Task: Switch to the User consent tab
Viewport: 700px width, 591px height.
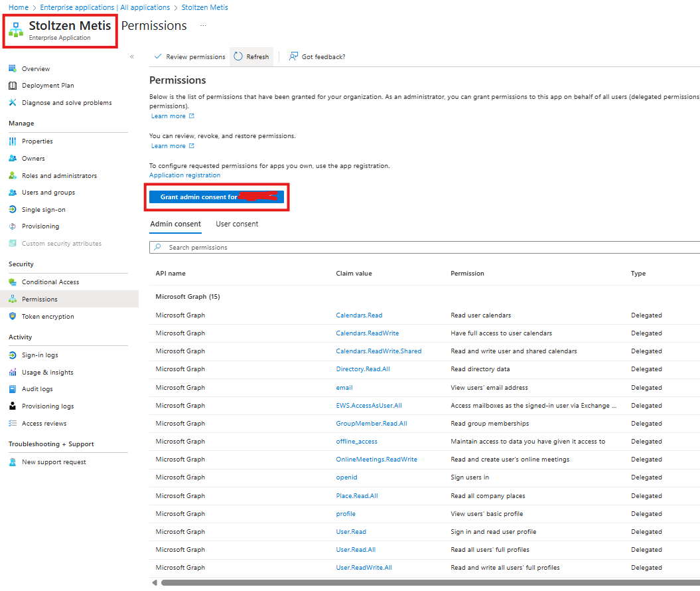Action: pos(237,224)
